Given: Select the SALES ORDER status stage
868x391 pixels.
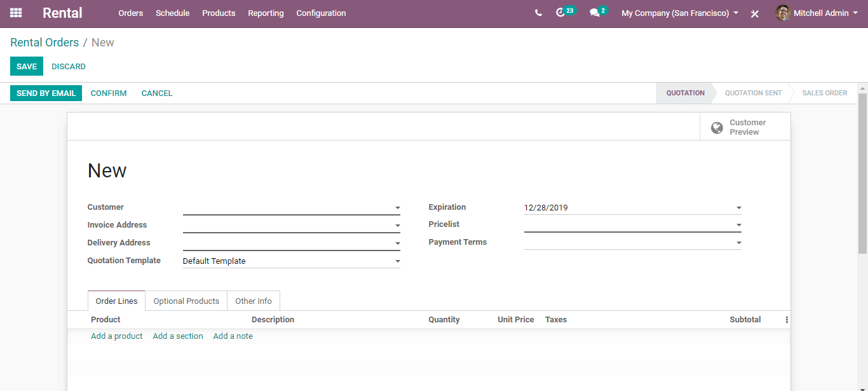Looking at the screenshot, I should (824, 93).
